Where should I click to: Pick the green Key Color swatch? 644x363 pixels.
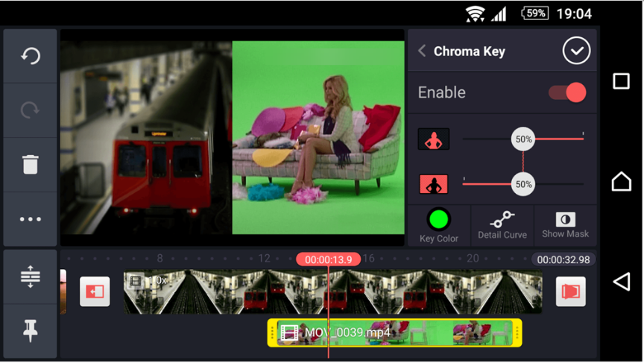(438, 220)
